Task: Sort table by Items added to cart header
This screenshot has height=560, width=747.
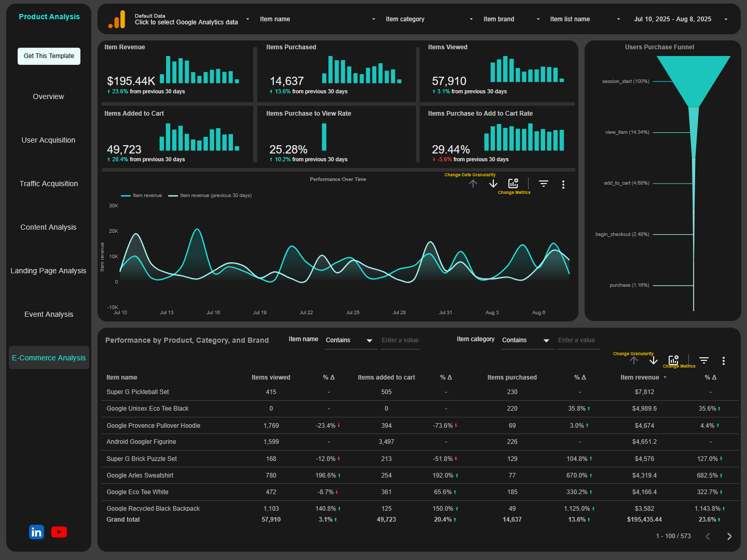Action: [x=386, y=377]
